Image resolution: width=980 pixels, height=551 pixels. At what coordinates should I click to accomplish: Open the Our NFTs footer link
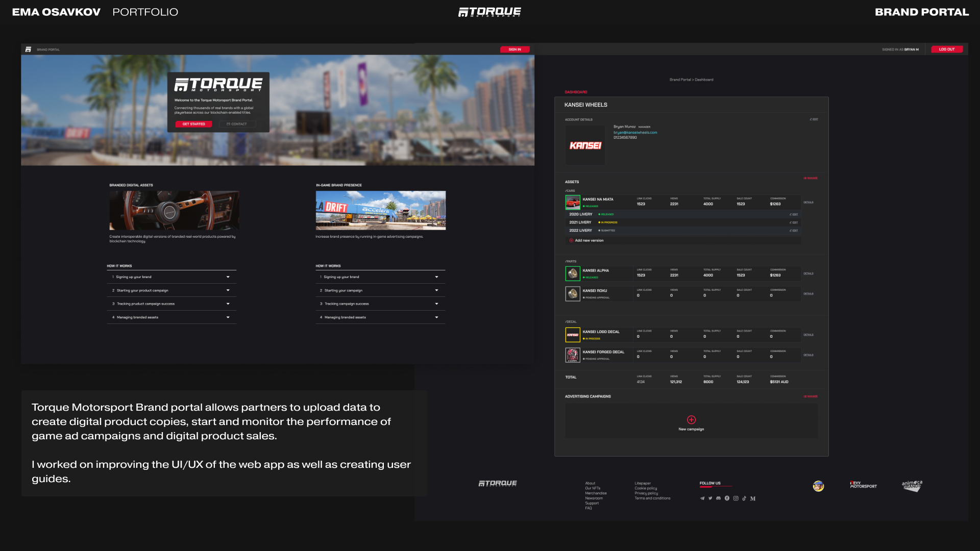pyautogui.click(x=593, y=488)
